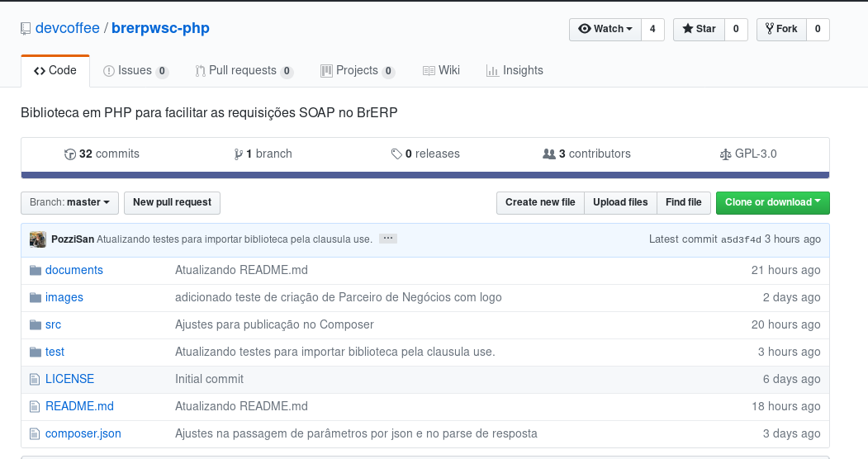The height and width of the screenshot is (459, 868).
Task: Open 'Ajustes na passagem de parâmetros' commit
Action: (356, 433)
